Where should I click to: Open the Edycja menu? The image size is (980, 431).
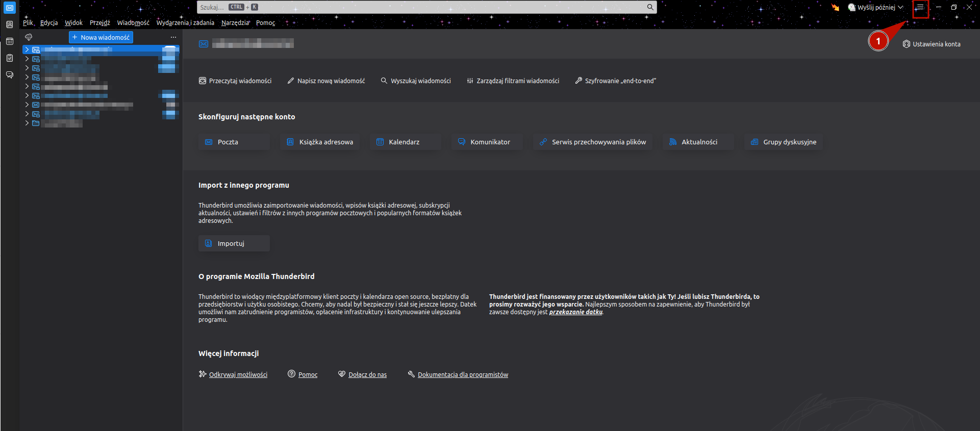pyautogui.click(x=49, y=22)
